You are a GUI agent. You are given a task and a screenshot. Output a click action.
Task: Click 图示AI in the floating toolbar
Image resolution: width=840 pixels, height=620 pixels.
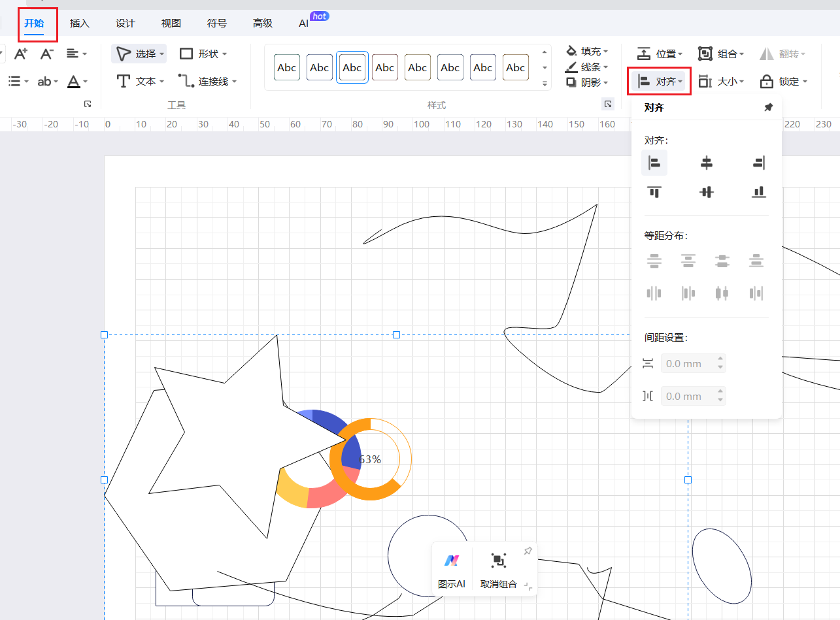(452, 570)
